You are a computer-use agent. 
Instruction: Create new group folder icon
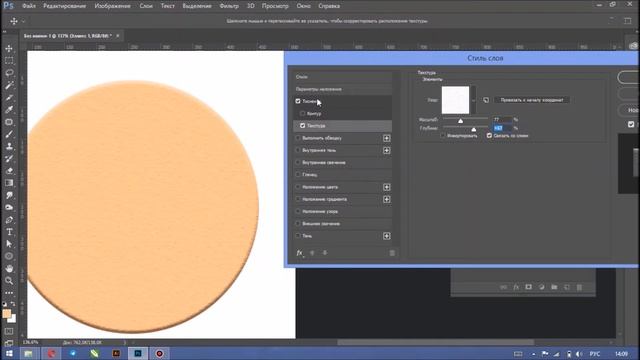(x=554, y=287)
